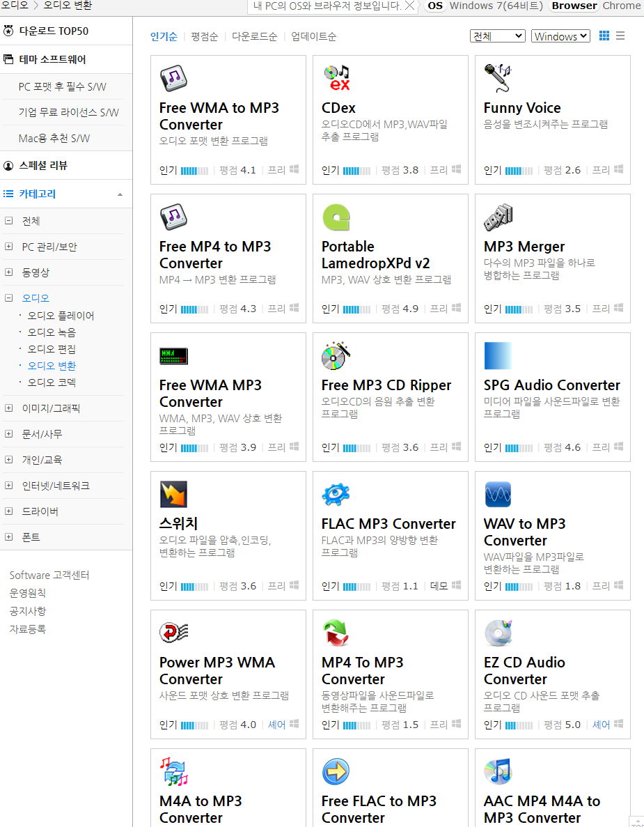
Task: Close the PC OS and browser info notice
Action: (409, 6)
